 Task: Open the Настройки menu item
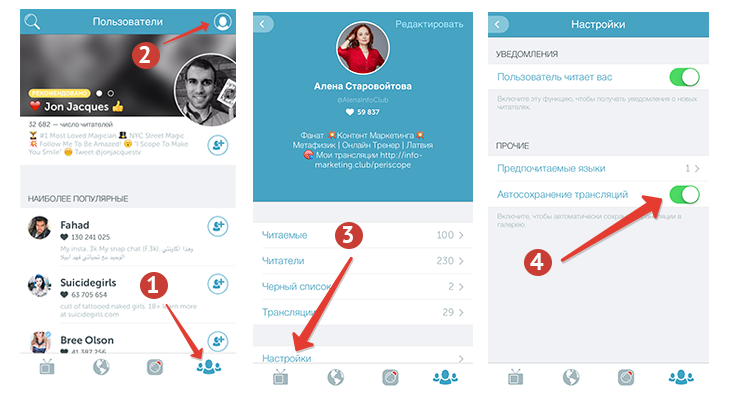point(363,358)
